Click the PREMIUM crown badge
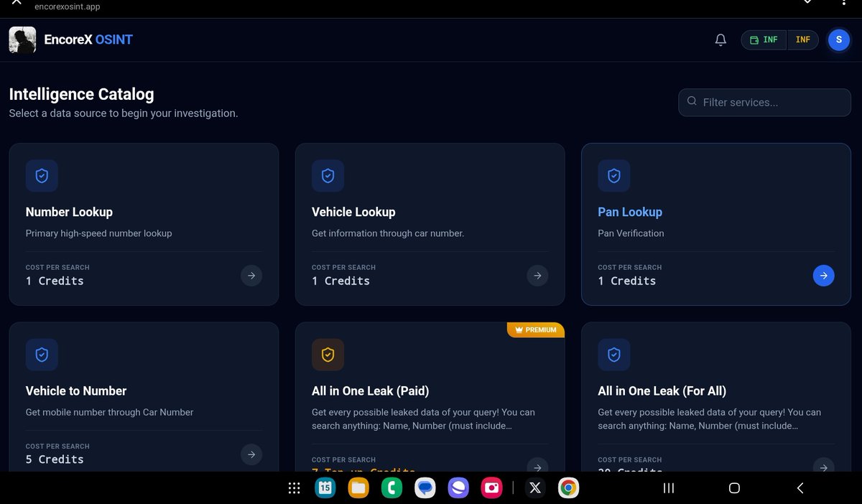This screenshot has height=504, width=862. coord(536,330)
